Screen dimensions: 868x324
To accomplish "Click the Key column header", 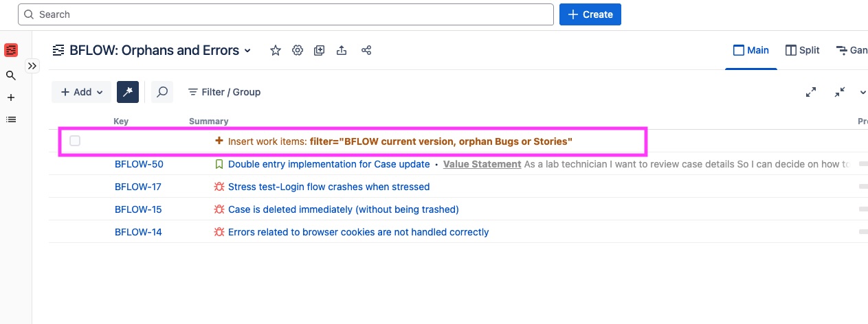I will tap(121, 121).
